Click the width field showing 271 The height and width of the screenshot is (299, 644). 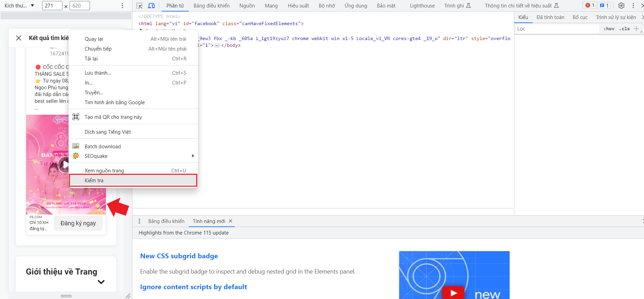click(x=52, y=6)
